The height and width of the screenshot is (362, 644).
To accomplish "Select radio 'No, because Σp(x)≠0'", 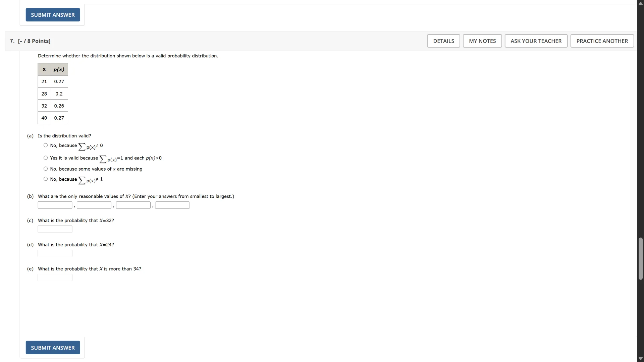I will tap(46, 145).
